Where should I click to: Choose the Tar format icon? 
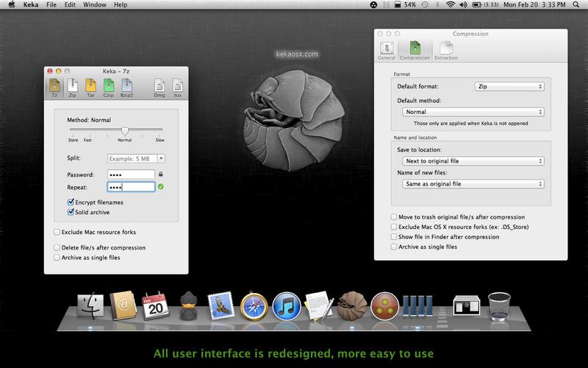point(90,88)
